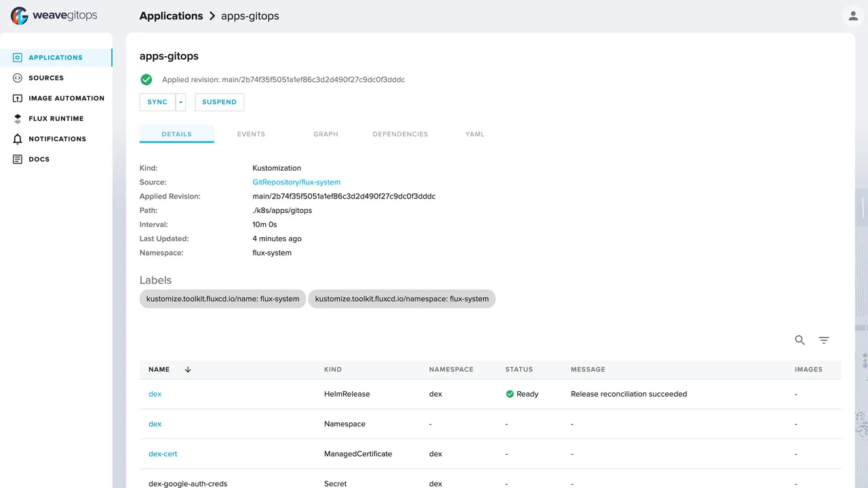This screenshot has width=868, height=488.
Task: Open the dex Namespace link
Action: point(155,424)
